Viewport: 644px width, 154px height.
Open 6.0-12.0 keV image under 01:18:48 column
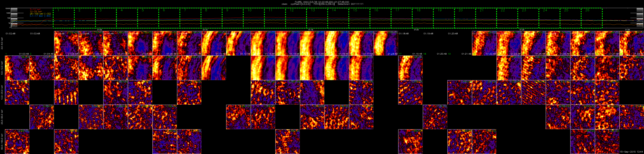pos(410,68)
